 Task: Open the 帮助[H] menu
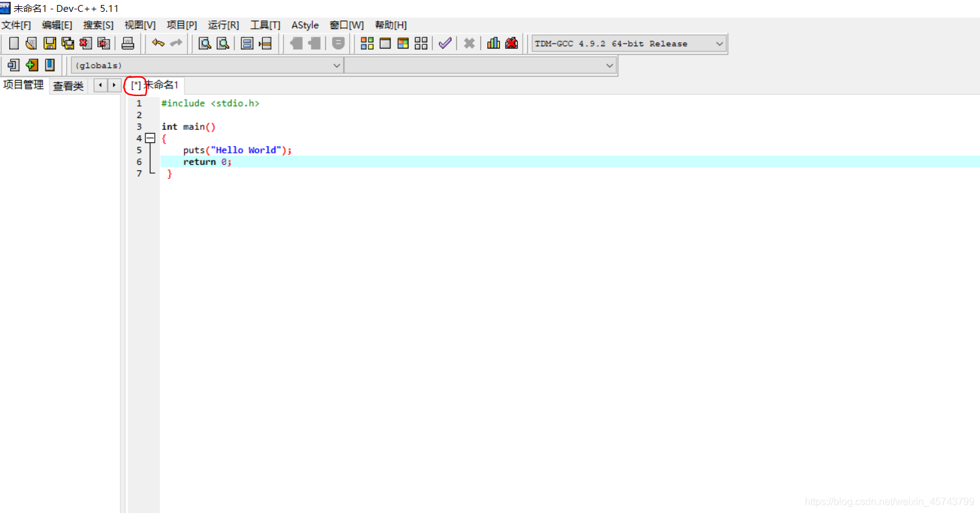(x=391, y=25)
